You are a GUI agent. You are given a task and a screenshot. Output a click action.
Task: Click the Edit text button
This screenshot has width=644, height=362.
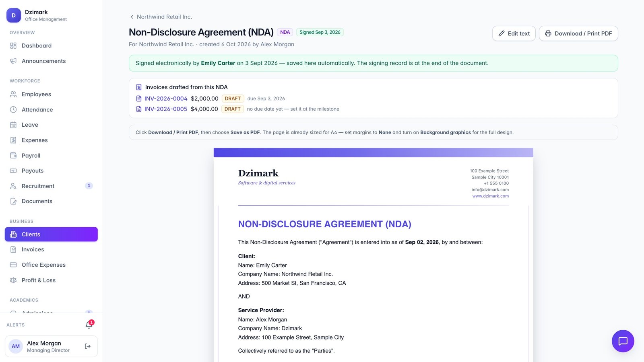[514, 33]
